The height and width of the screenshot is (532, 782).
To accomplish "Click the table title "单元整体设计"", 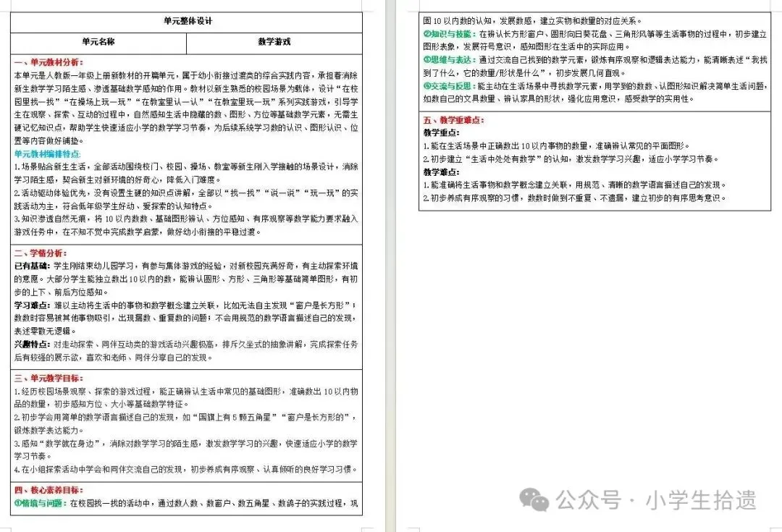I will (x=188, y=21).
